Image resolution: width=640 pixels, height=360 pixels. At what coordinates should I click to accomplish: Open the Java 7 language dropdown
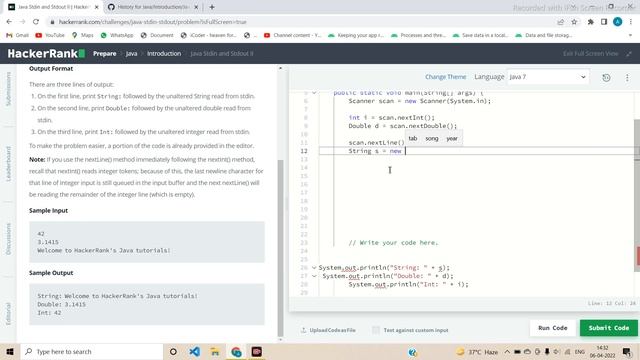[x=547, y=77]
